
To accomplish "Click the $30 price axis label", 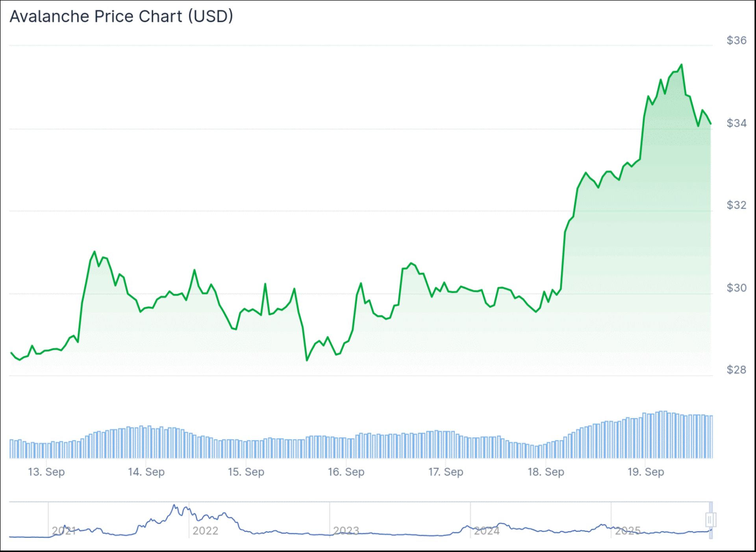I will pyautogui.click(x=736, y=288).
